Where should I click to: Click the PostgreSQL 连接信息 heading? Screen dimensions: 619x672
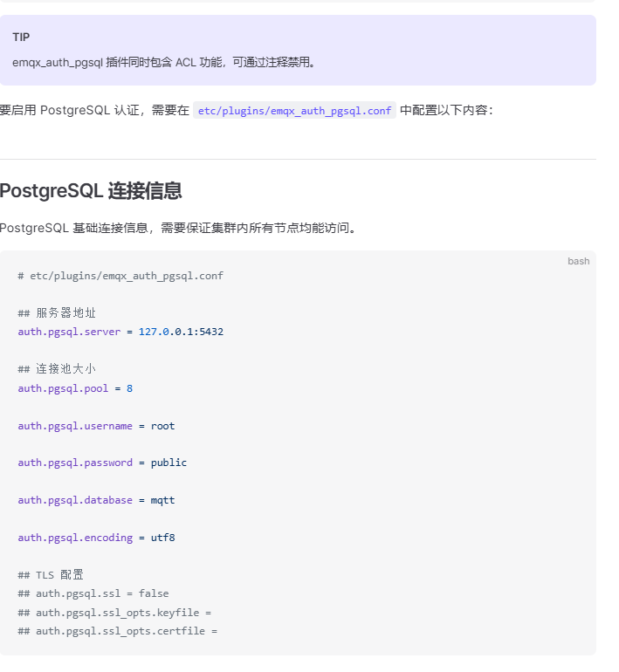[x=91, y=191]
